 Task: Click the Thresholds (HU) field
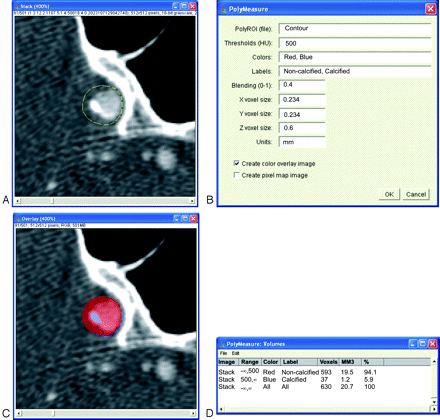[355, 43]
